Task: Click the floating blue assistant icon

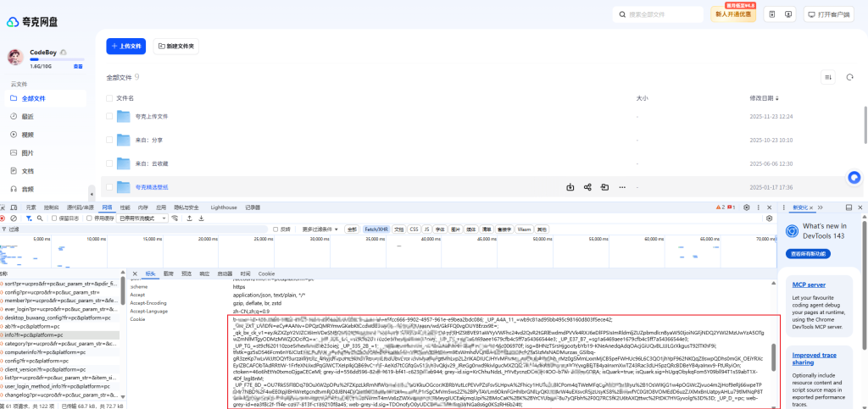Action: [x=855, y=178]
